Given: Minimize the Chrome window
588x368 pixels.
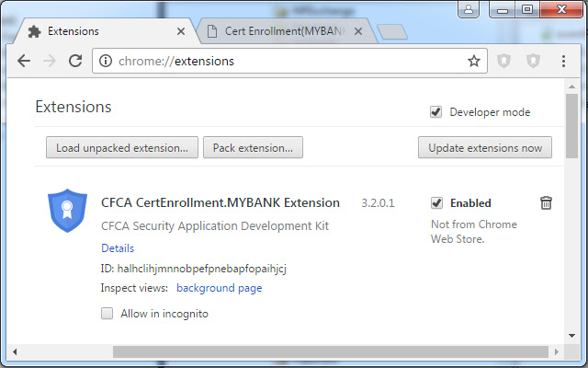Looking at the screenshot, I should tap(503, 10).
